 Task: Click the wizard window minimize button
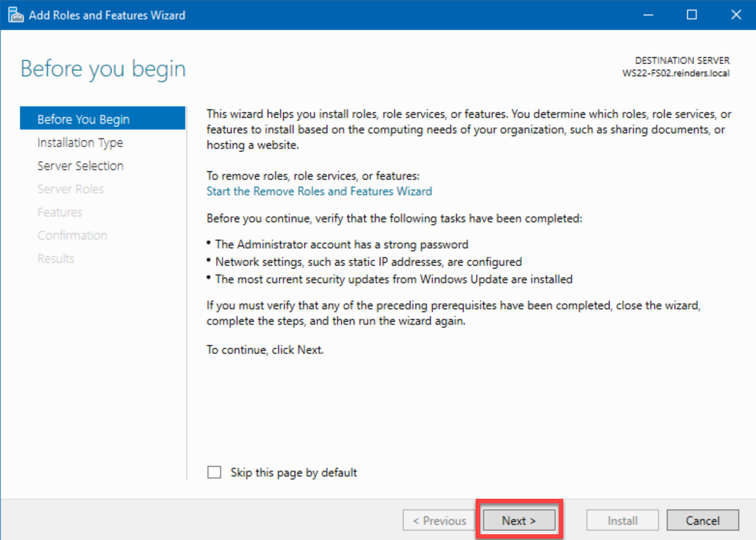click(648, 14)
